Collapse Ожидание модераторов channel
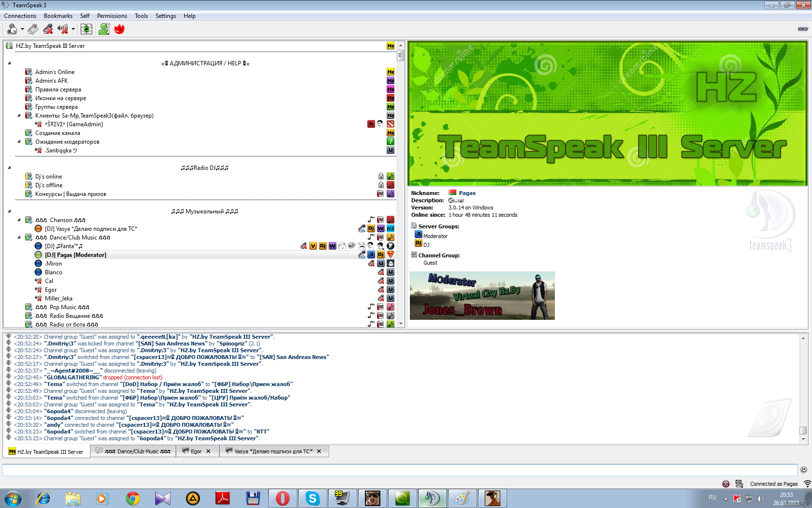The width and height of the screenshot is (812, 508). tap(19, 142)
